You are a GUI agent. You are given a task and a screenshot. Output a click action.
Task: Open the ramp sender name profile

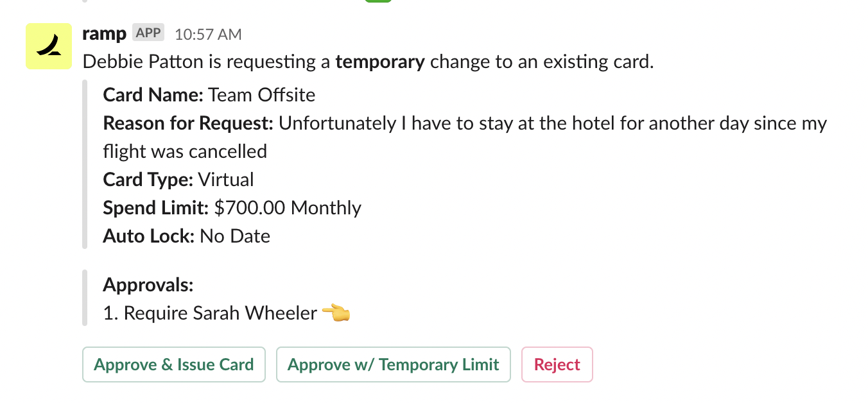(x=105, y=33)
